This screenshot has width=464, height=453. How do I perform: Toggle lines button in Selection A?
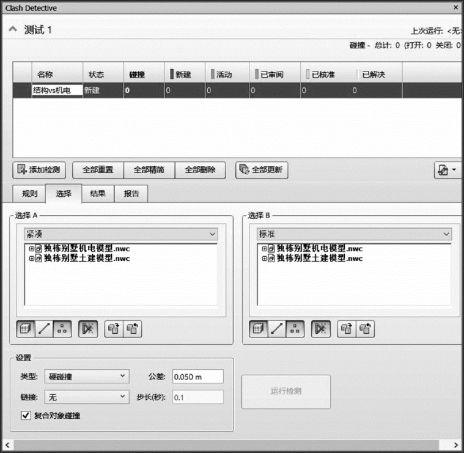(x=44, y=329)
